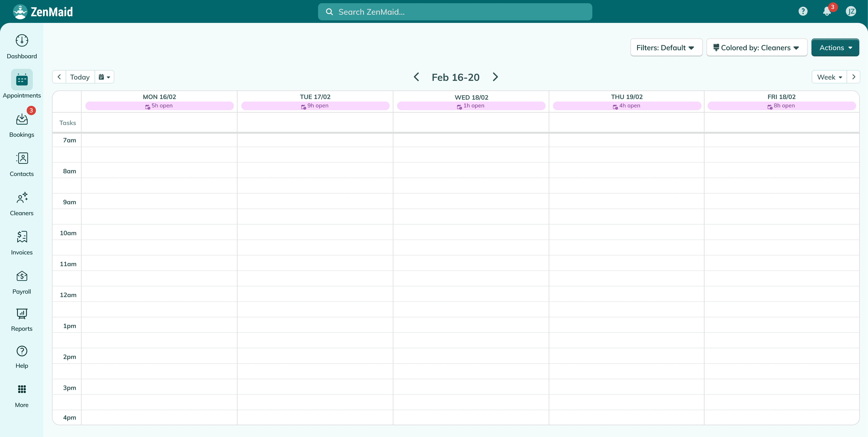Expand the Filters: Default dropdown

pyautogui.click(x=666, y=48)
